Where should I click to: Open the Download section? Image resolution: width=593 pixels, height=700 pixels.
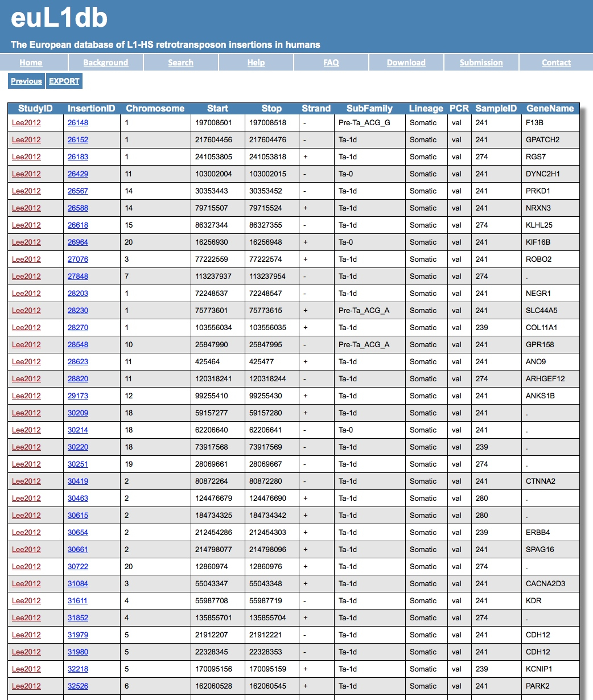406,63
